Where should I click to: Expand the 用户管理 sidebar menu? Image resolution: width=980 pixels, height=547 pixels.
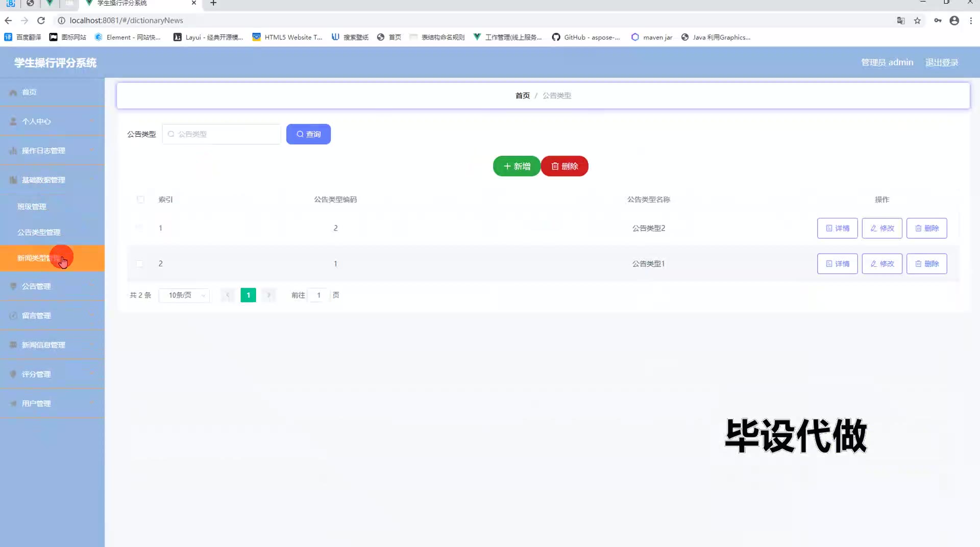(52, 403)
